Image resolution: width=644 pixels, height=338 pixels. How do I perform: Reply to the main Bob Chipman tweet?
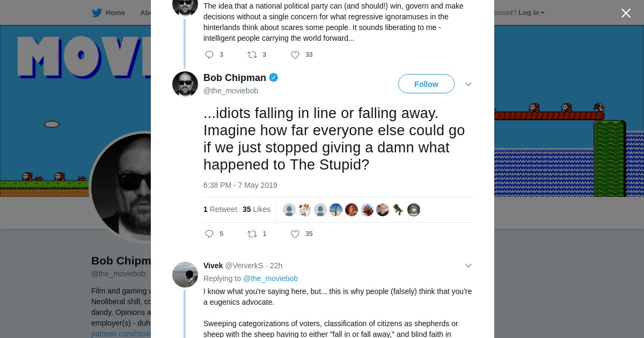(209, 234)
